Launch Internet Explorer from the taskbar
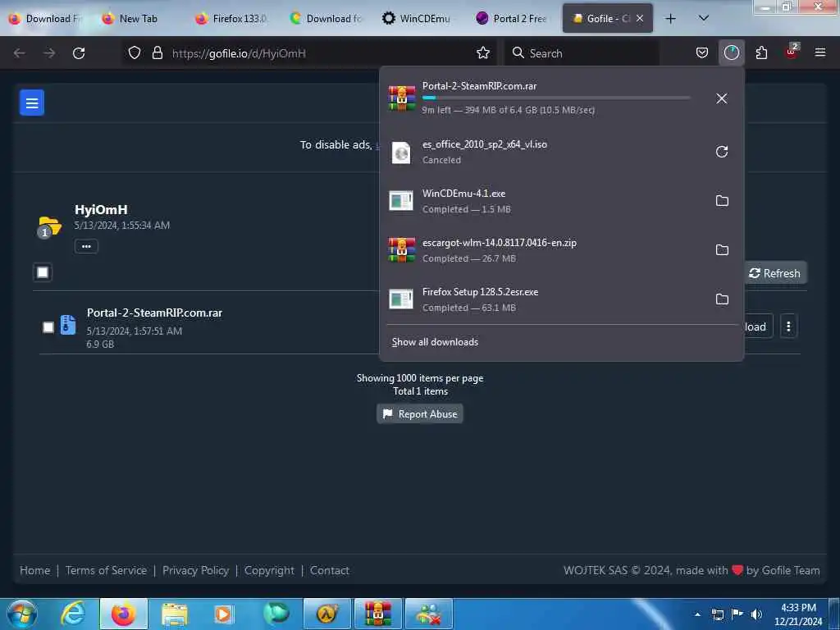 [72, 614]
